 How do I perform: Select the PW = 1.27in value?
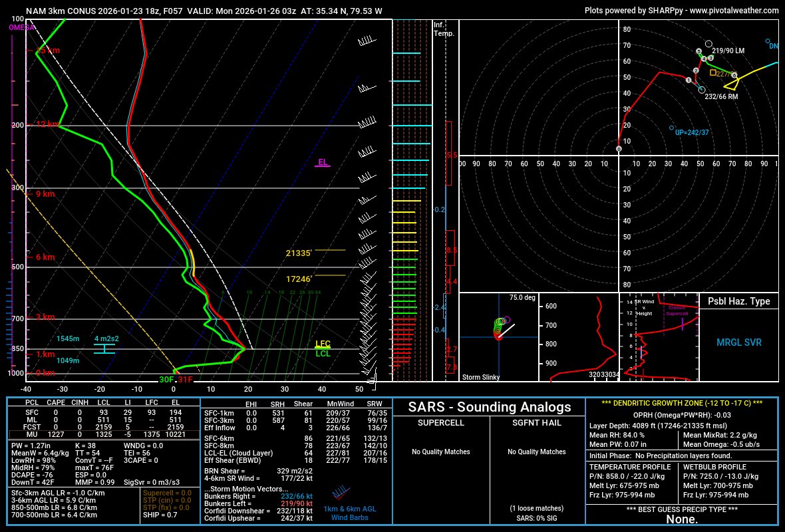pyautogui.click(x=31, y=446)
